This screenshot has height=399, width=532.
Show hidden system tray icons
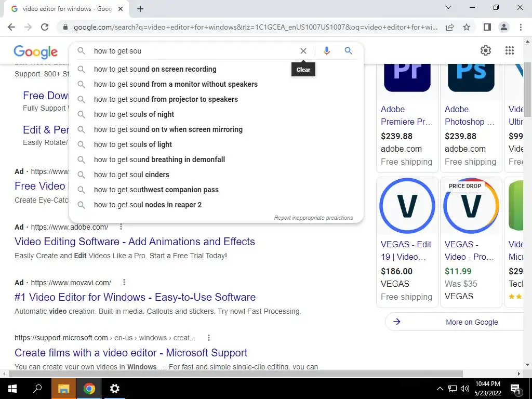pyautogui.click(x=440, y=389)
